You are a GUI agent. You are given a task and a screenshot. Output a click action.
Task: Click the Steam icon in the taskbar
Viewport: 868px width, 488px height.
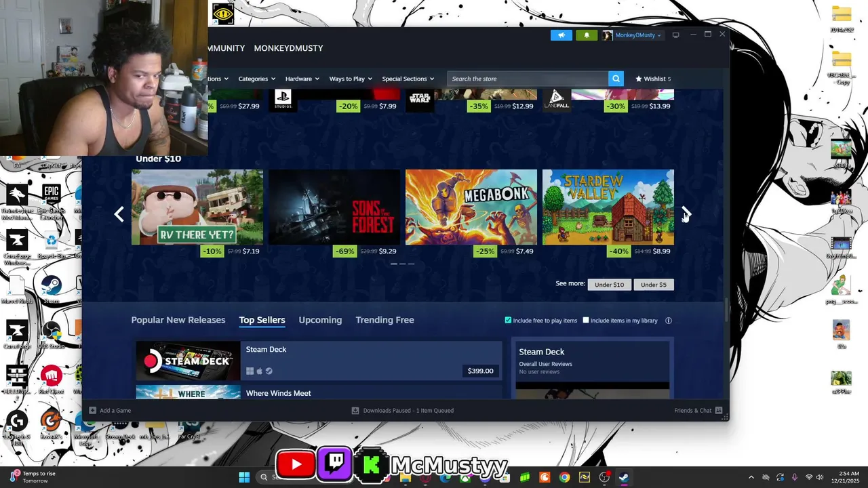click(623, 477)
